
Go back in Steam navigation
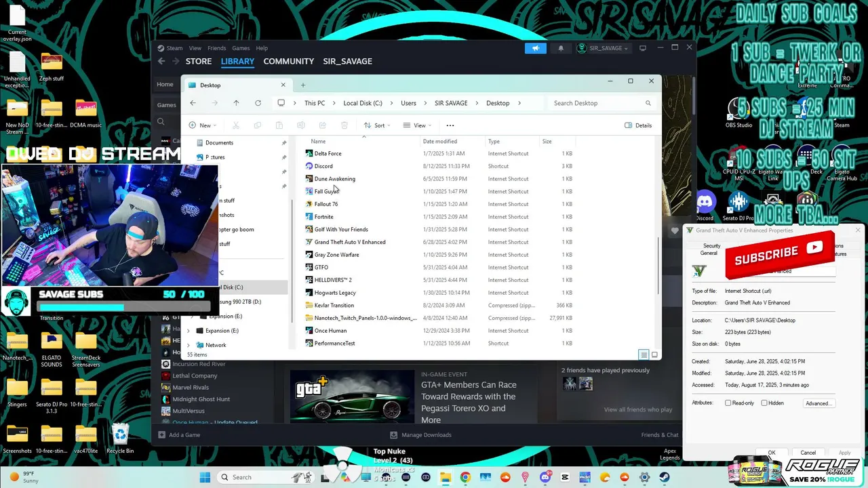(161, 61)
